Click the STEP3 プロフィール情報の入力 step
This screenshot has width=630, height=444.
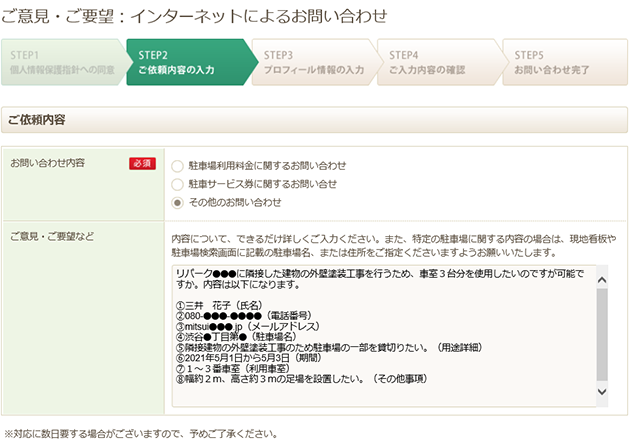point(314,62)
